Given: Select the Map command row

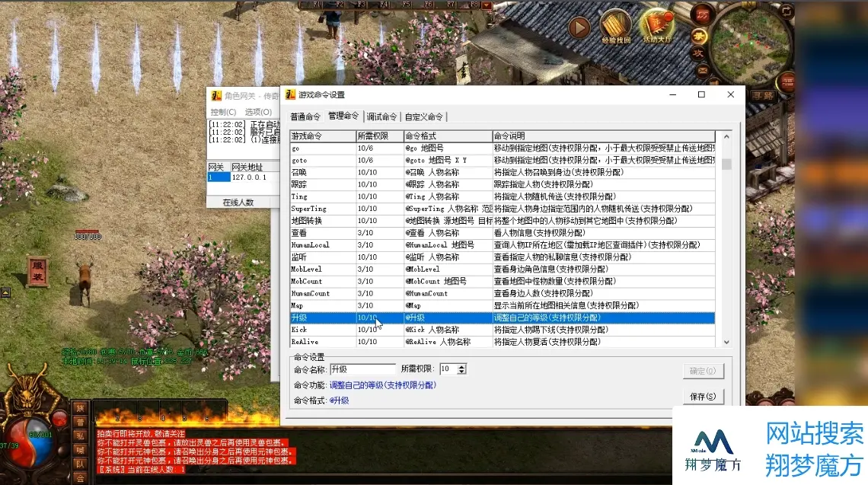Looking at the screenshot, I should 503,305.
